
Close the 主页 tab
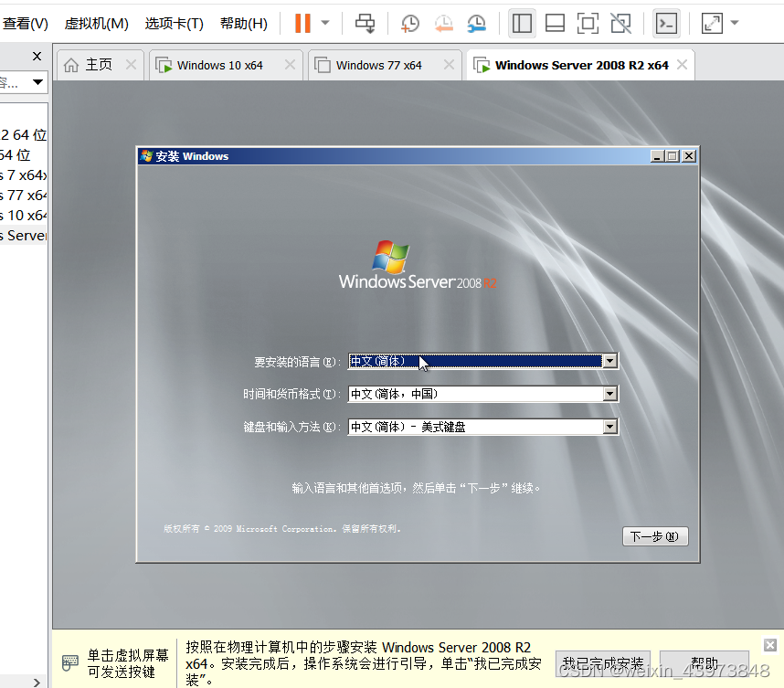(131, 65)
